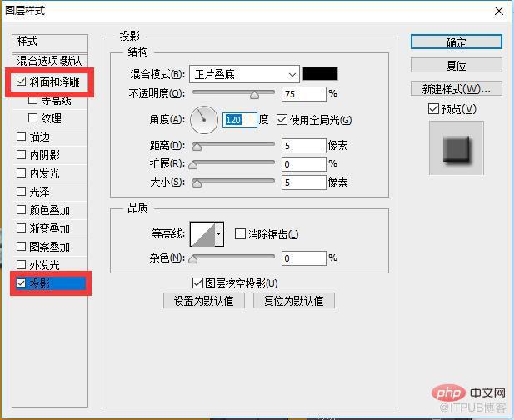Image resolution: width=514 pixels, height=420 pixels.
Task: Click 设置为默认值 button
Action: (x=204, y=301)
